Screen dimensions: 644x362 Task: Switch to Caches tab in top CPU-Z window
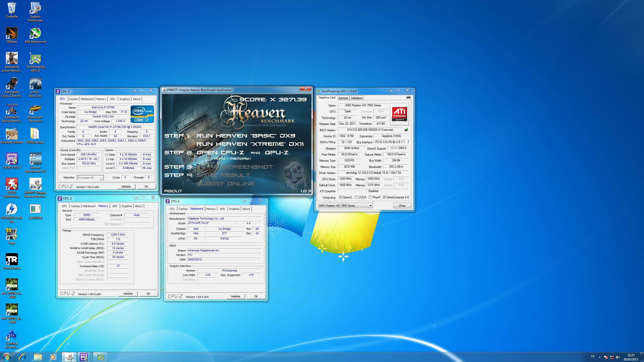click(x=73, y=99)
